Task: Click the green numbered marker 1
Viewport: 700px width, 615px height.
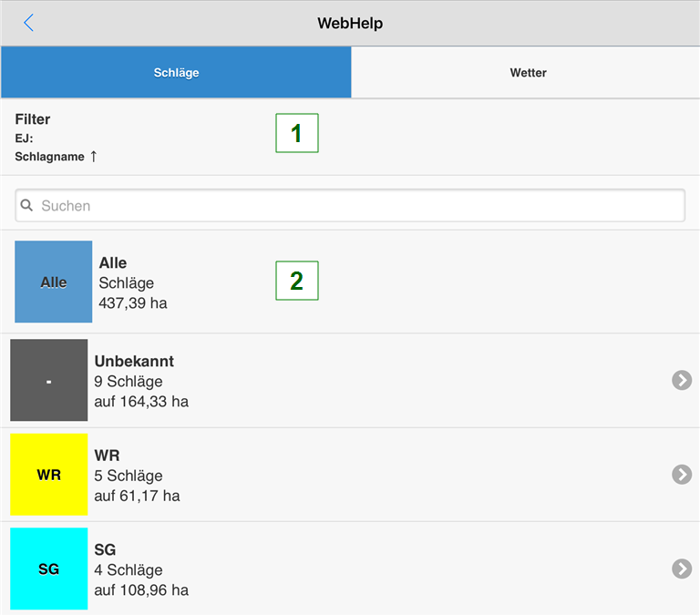Action: click(296, 133)
